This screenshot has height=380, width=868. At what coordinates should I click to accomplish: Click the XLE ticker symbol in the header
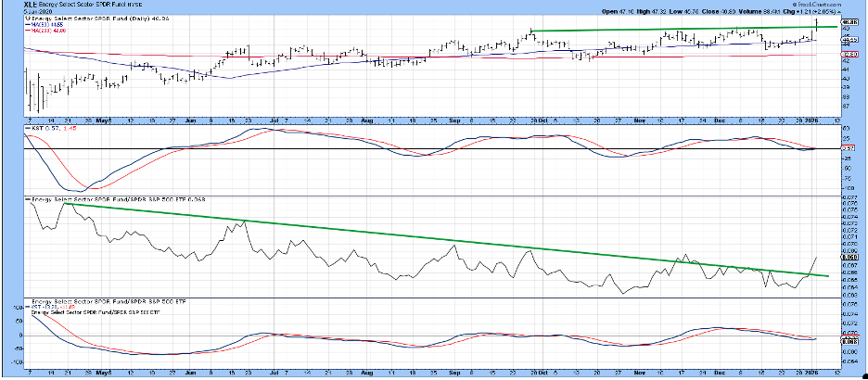click(31, 5)
